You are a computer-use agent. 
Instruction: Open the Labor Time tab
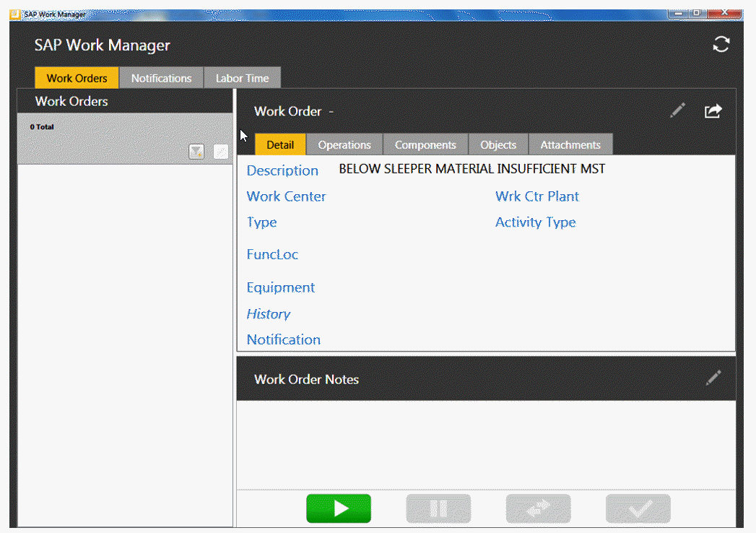tap(242, 78)
